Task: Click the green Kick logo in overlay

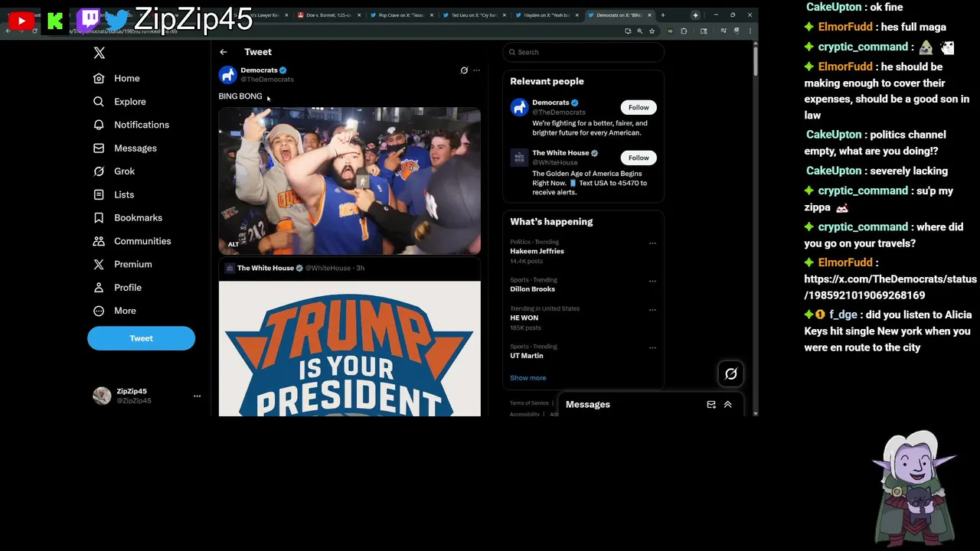Action: (x=55, y=21)
